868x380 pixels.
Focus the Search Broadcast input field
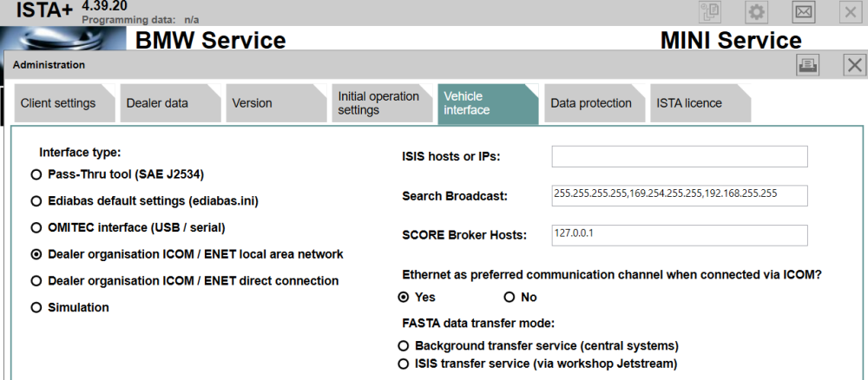pyautogui.click(x=680, y=196)
